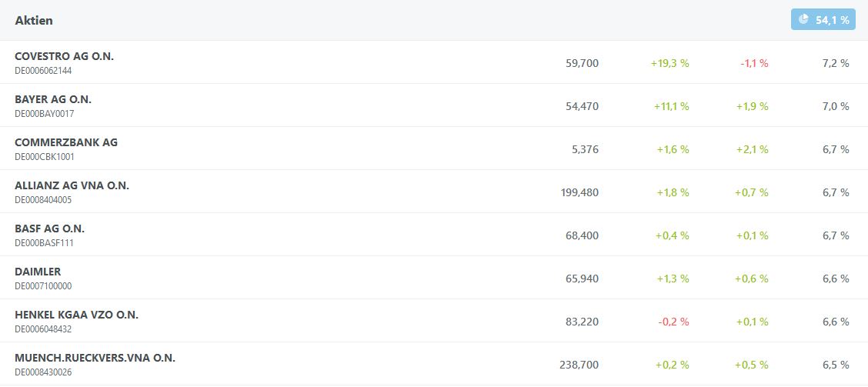Screen dimensions: 868x387
Task: Click Covestro +19,3 % performance value
Action: (x=669, y=63)
